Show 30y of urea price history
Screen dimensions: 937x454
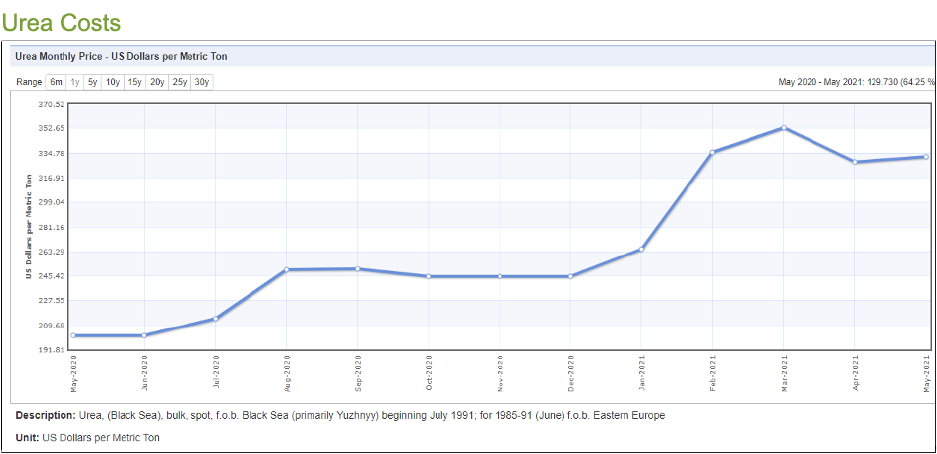[x=201, y=82]
